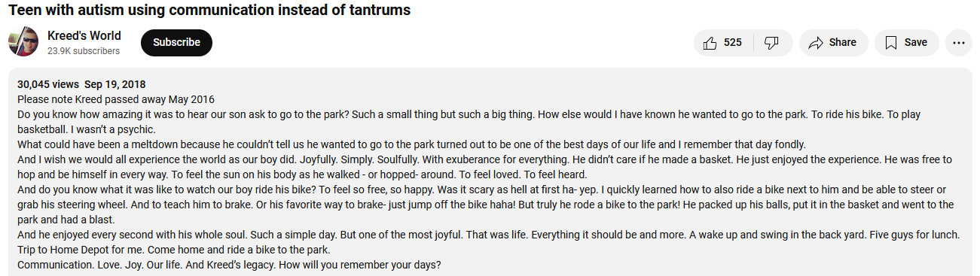The width and height of the screenshot is (980, 276).
Task: Click the line 'Communication. Love. Joy. Our life.'
Action: pos(229,265)
